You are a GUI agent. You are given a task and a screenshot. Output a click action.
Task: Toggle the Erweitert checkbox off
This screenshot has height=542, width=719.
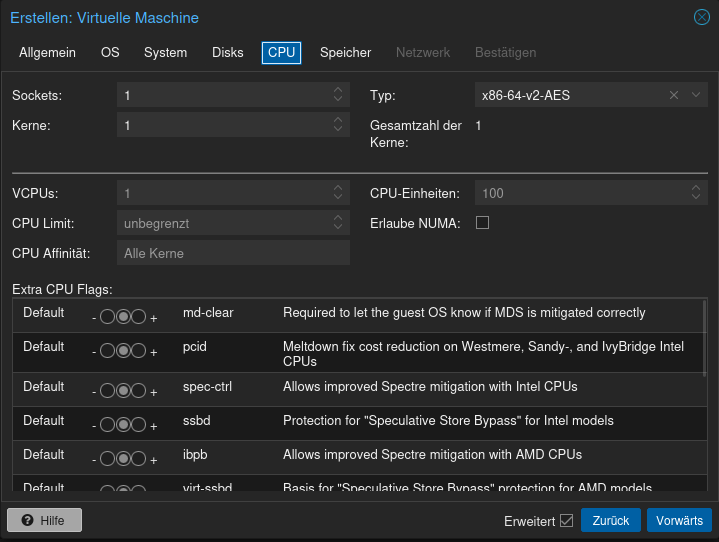pyautogui.click(x=567, y=521)
